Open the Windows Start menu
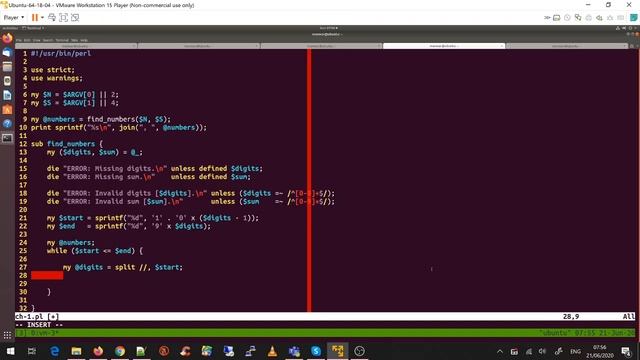640x360 pixels. pyautogui.click(x=11, y=351)
